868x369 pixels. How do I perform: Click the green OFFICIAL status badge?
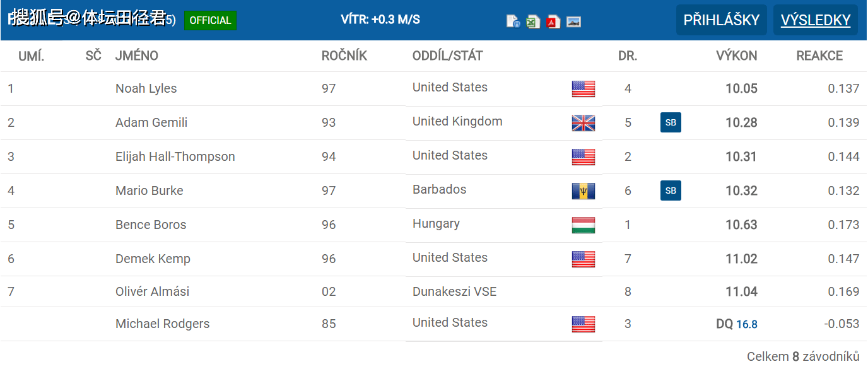(x=210, y=20)
